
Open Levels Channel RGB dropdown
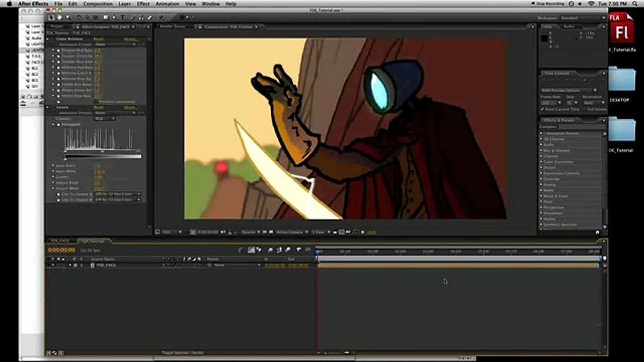[x=105, y=118]
